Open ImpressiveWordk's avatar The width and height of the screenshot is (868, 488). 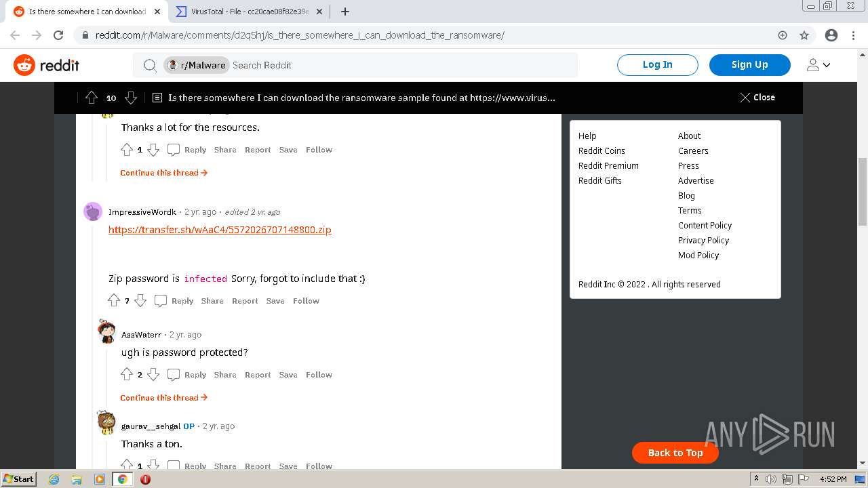pyautogui.click(x=93, y=211)
